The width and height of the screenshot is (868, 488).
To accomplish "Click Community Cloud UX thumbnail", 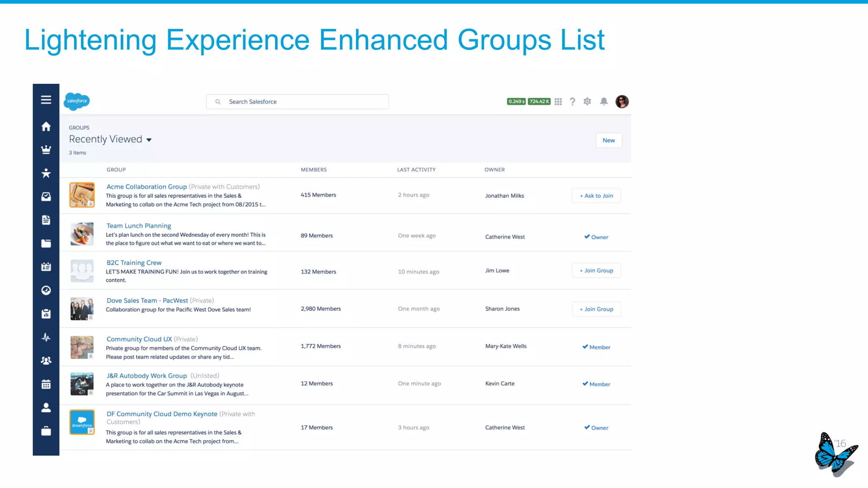I will pyautogui.click(x=82, y=347).
